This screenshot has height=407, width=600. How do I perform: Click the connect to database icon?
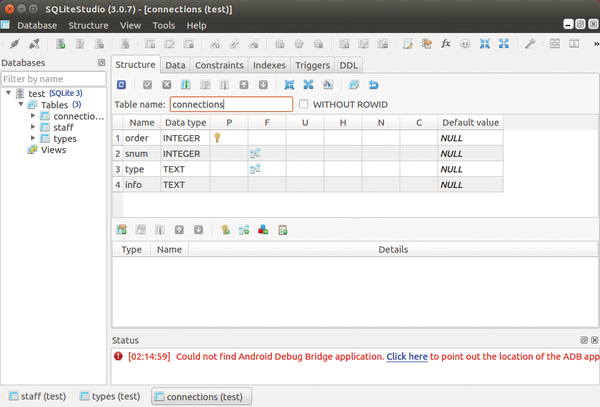[13, 44]
